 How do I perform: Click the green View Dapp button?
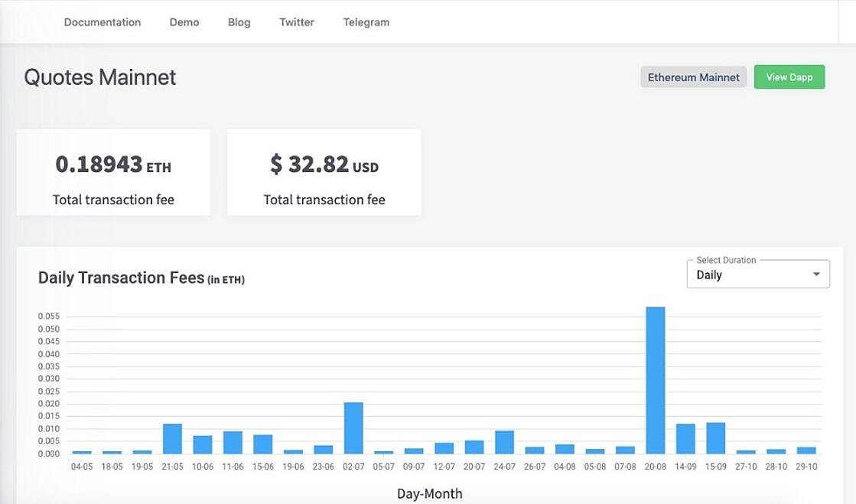[789, 77]
